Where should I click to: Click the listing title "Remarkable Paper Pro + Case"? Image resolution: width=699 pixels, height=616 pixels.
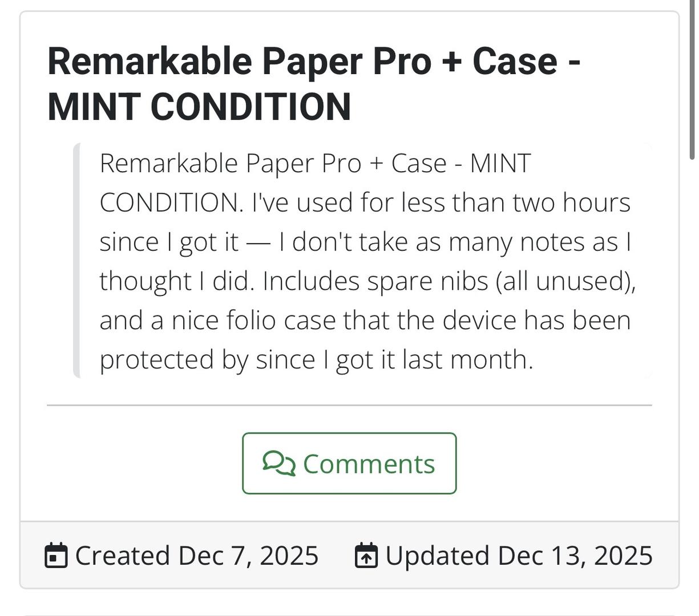[x=302, y=62]
